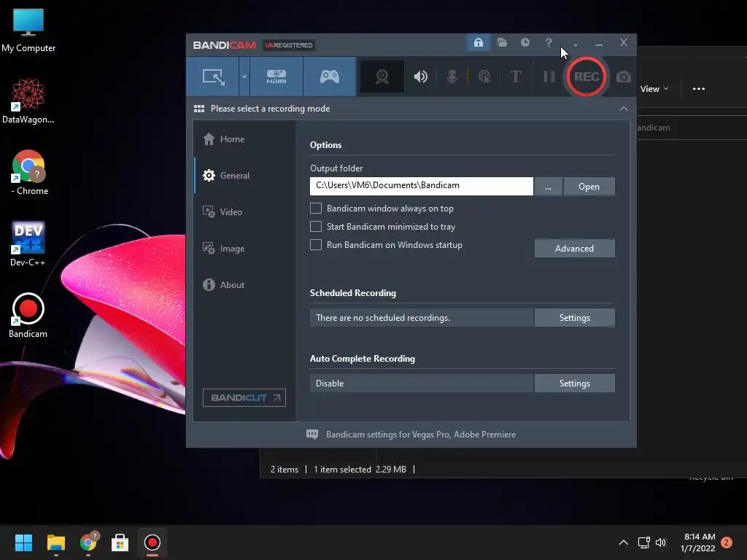Open the help question mark icon

(x=549, y=42)
